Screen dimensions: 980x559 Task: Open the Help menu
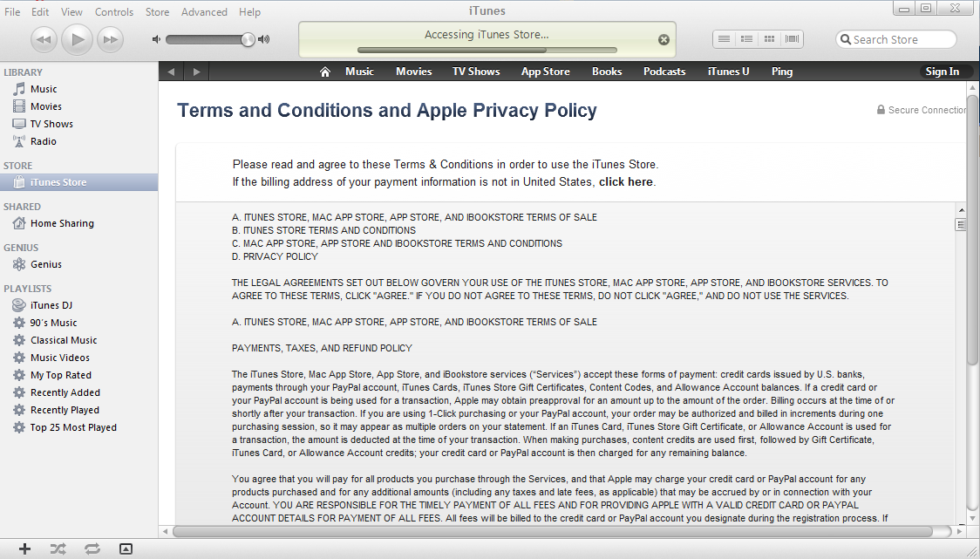tap(249, 12)
